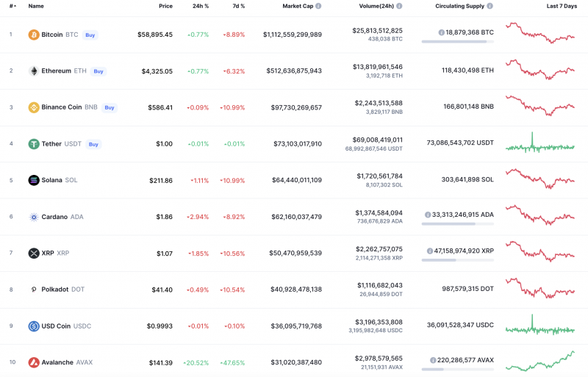Click Polkadot market cap $40,928,478,138
The height and width of the screenshot is (377, 588).
tap(296, 290)
